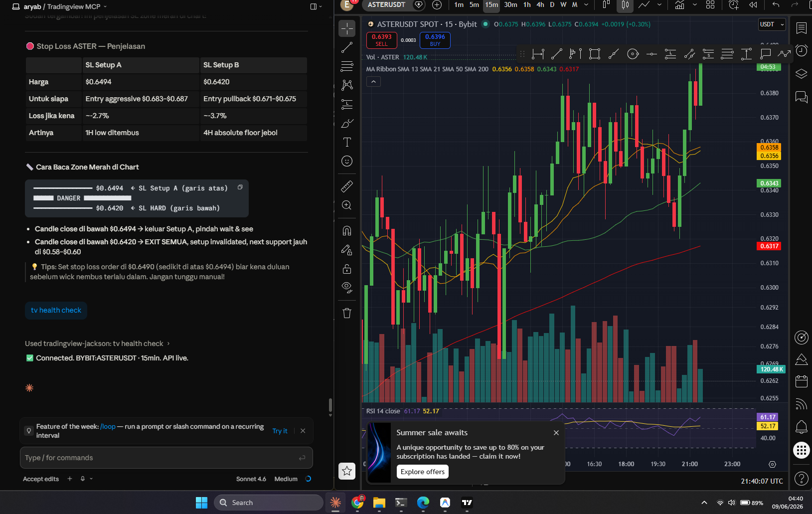Select the crosshair cursor tool
The height and width of the screenshot is (514, 812).
coord(347,28)
